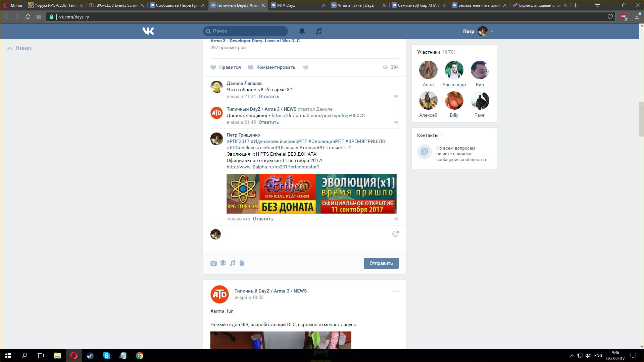Click the #РПГ2017 hashtag
Viewport: 644px width, 362px height.
pos(238,142)
